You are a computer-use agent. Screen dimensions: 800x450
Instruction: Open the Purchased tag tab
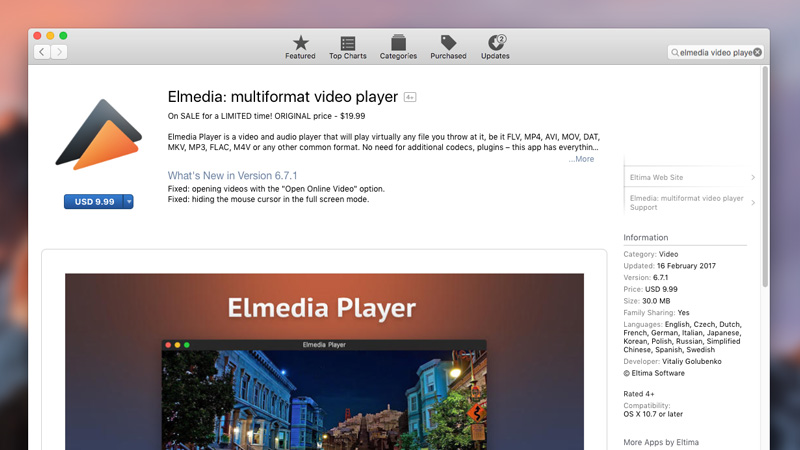point(448,47)
